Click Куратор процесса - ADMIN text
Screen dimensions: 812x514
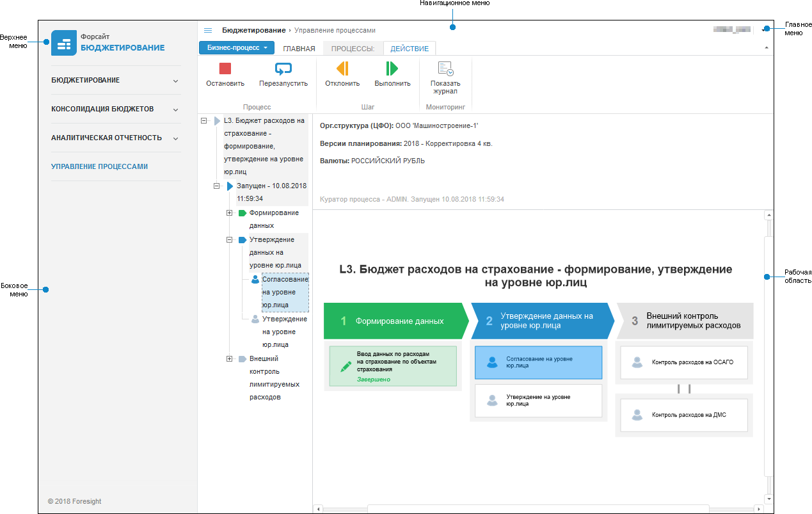click(x=411, y=200)
